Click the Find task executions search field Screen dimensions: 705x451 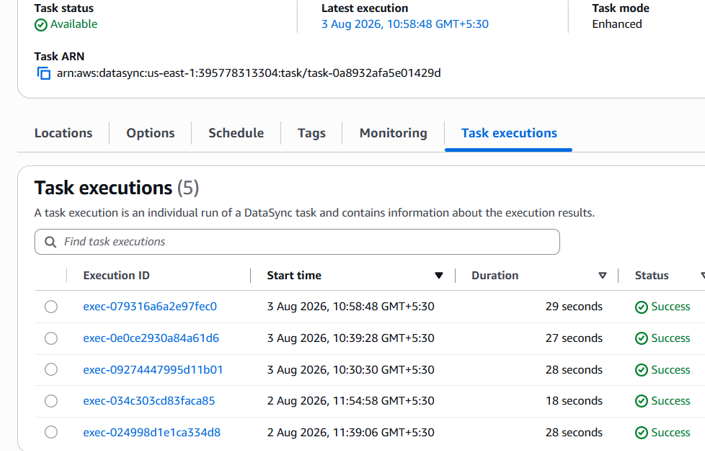point(297,242)
